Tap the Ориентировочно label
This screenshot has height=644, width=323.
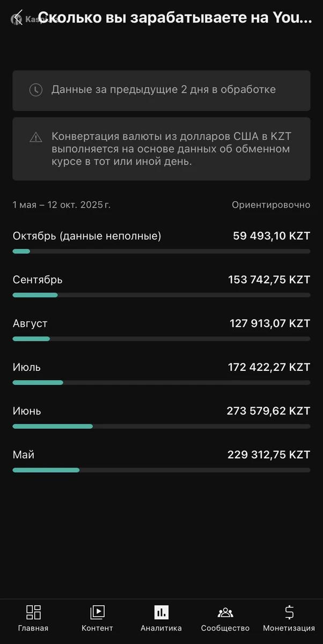point(271,205)
